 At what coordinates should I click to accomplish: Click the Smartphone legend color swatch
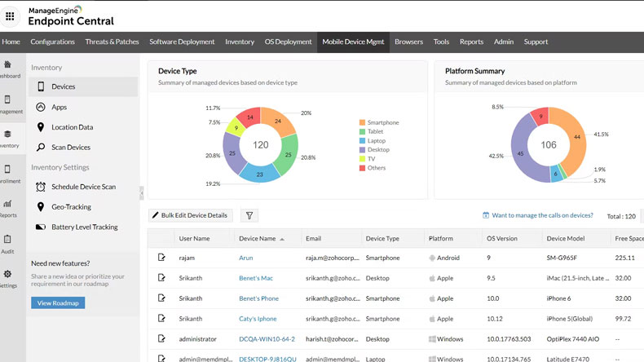click(x=362, y=123)
